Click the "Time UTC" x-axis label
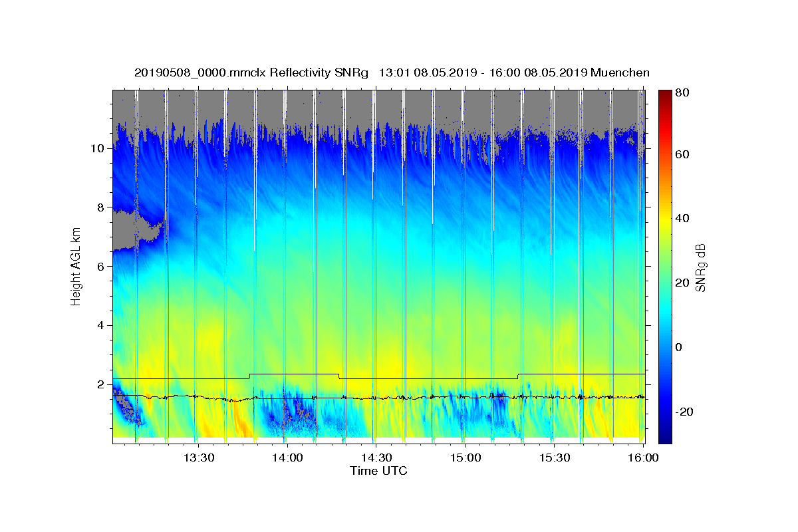The width and height of the screenshot is (798, 532). coord(378,471)
